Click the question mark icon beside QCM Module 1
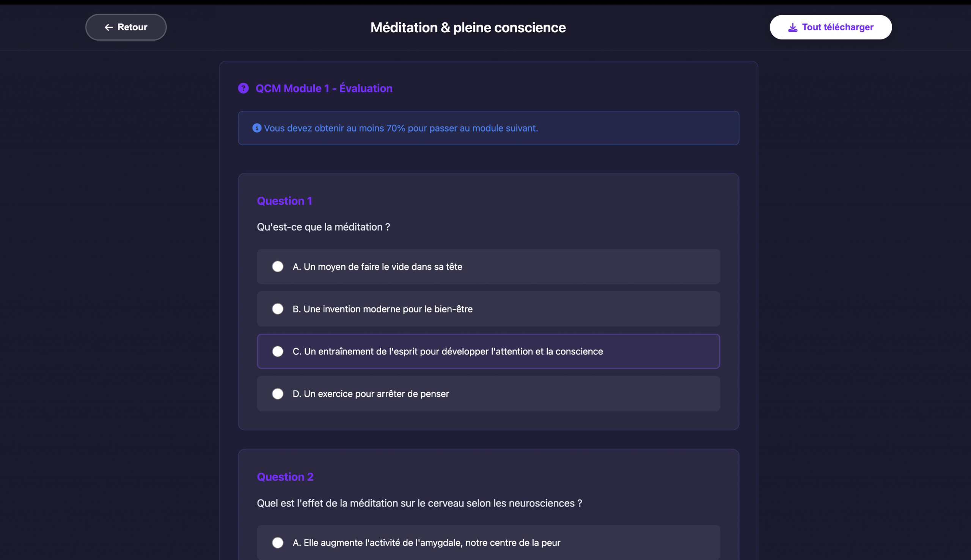The height and width of the screenshot is (560, 971). 244,88
